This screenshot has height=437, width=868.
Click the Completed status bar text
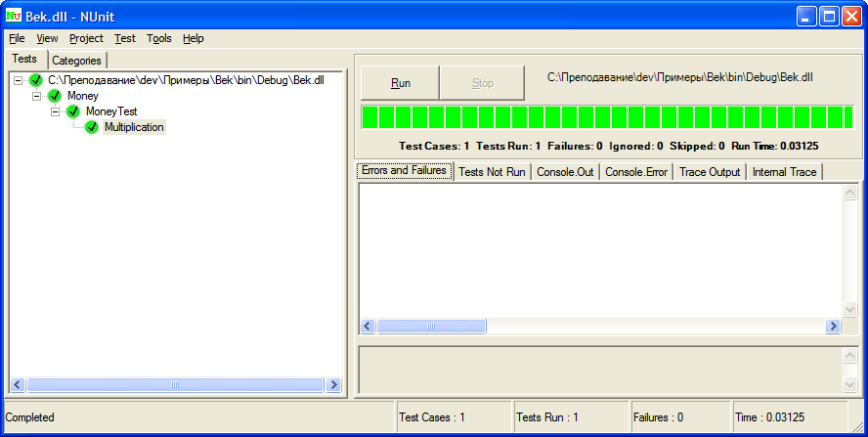pyautogui.click(x=30, y=417)
